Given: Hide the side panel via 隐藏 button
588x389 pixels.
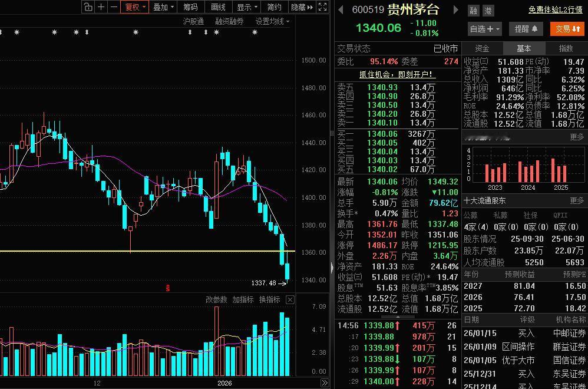Looking at the screenshot, I should tap(302, 7).
